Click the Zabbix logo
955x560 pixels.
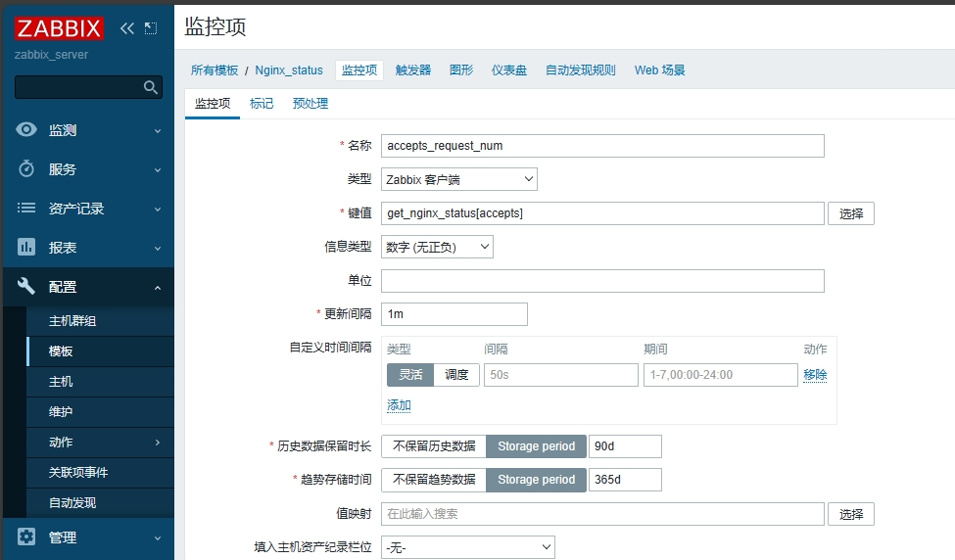point(59,28)
